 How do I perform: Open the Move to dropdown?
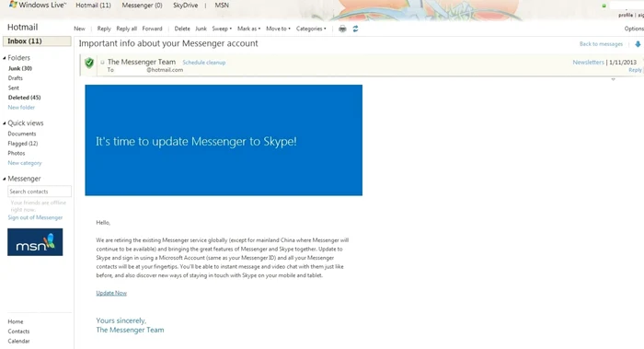[278, 29]
